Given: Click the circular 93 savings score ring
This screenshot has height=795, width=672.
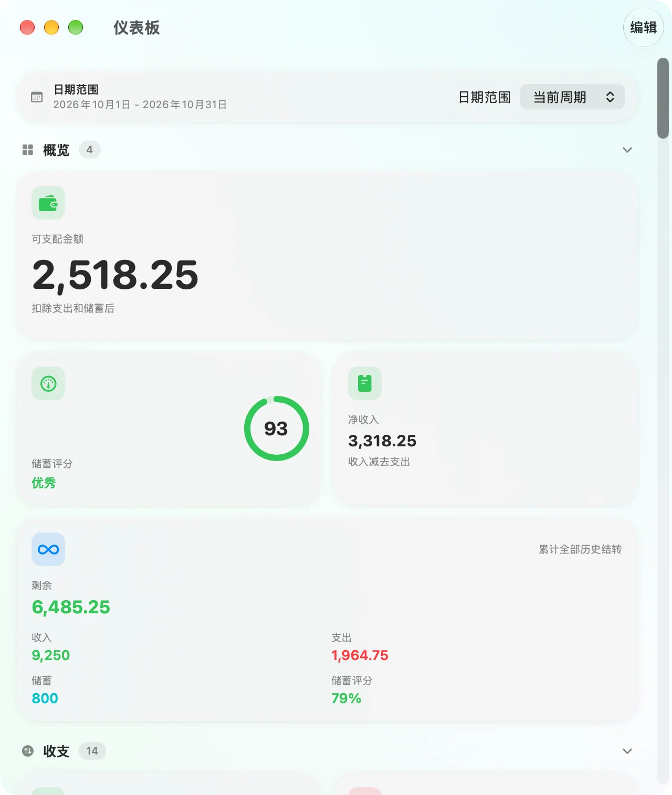Looking at the screenshot, I should (276, 428).
